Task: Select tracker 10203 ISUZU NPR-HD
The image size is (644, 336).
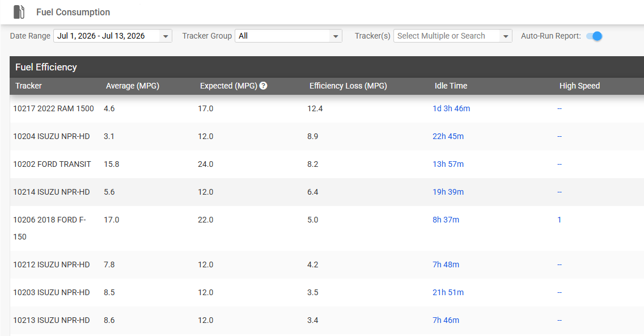Action: [52, 292]
